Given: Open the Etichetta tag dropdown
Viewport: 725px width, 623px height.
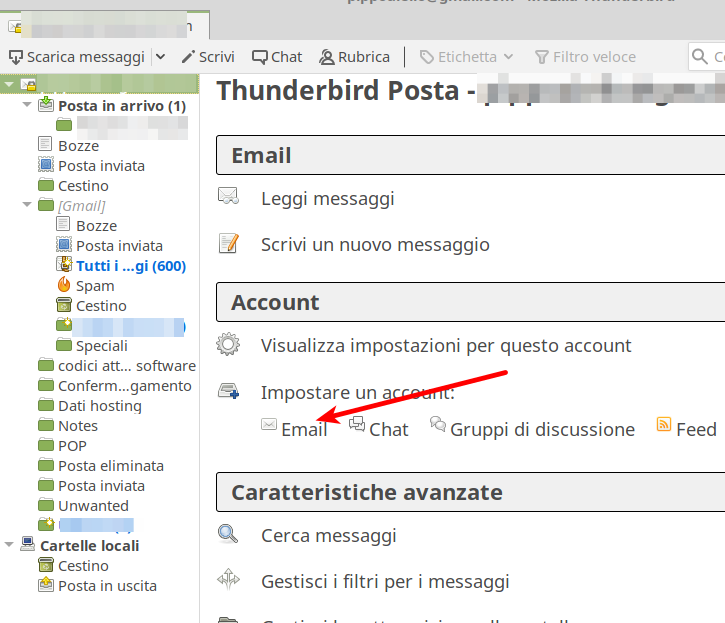Looking at the screenshot, I should coord(467,57).
